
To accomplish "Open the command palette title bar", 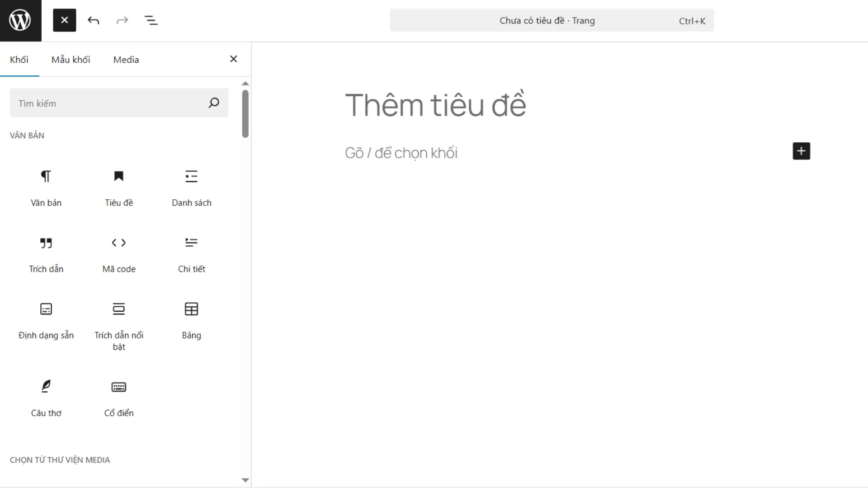I will click(552, 20).
